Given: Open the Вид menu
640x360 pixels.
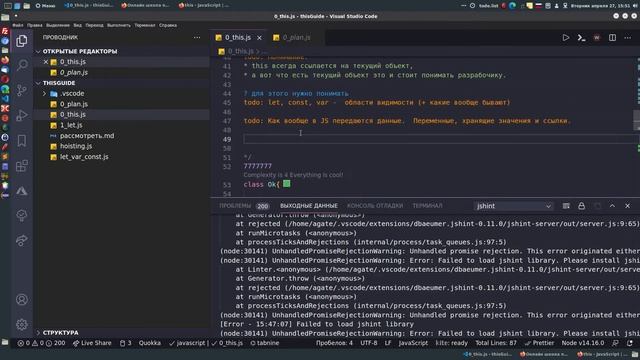Looking at the screenshot, I should tap(78, 25).
